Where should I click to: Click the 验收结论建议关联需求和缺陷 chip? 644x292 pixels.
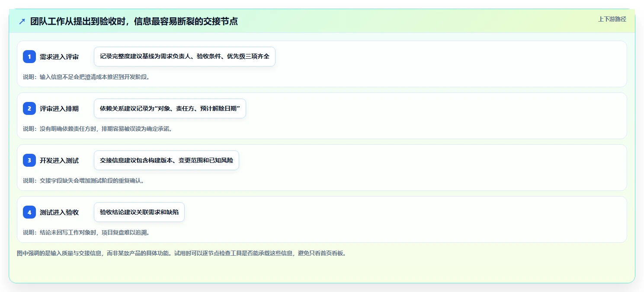[x=139, y=212]
